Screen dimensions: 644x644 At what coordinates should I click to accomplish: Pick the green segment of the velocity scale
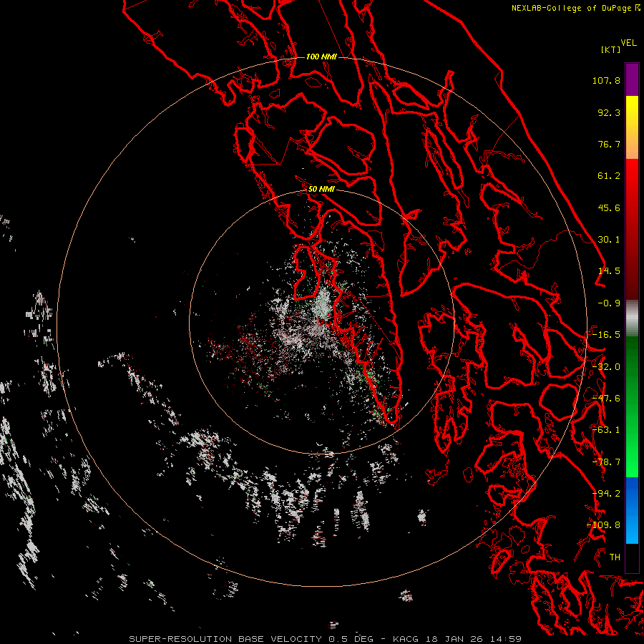tap(632, 406)
